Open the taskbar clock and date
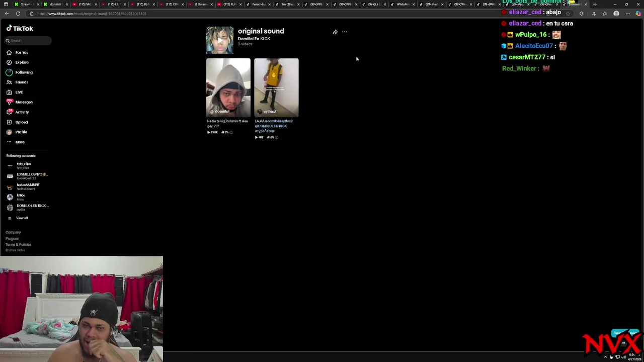The width and height of the screenshot is (644, 362). pyautogui.click(x=634, y=357)
